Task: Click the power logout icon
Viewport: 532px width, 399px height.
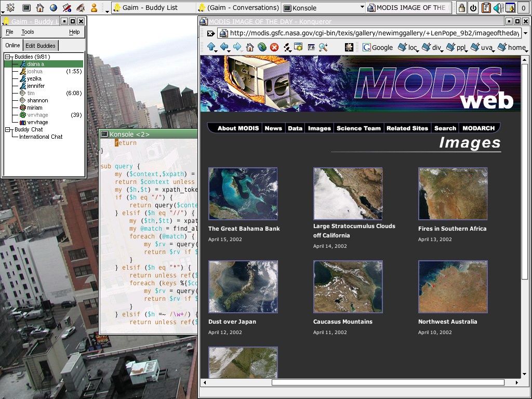Action: point(473,7)
